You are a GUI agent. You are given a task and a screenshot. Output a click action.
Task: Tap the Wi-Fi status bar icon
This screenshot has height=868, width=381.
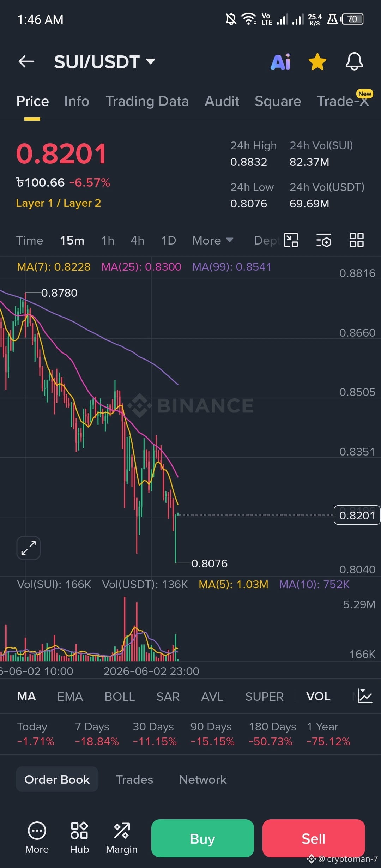point(249,19)
